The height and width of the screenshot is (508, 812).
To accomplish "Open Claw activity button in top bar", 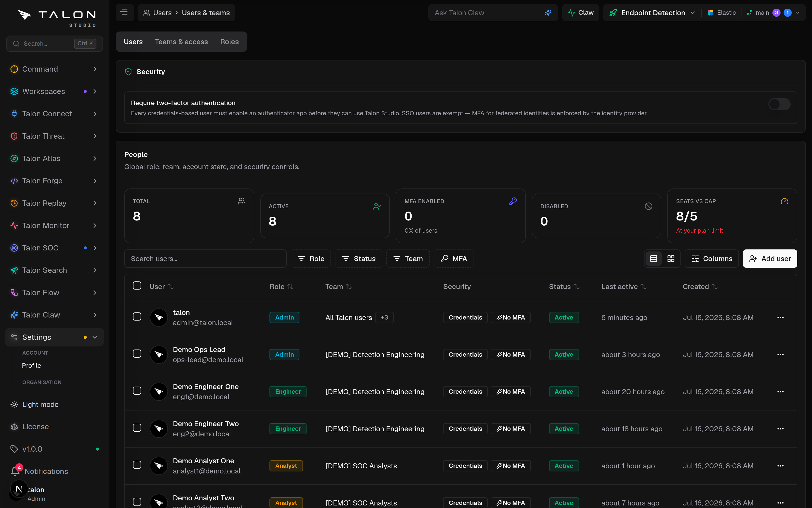I will point(581,13).
